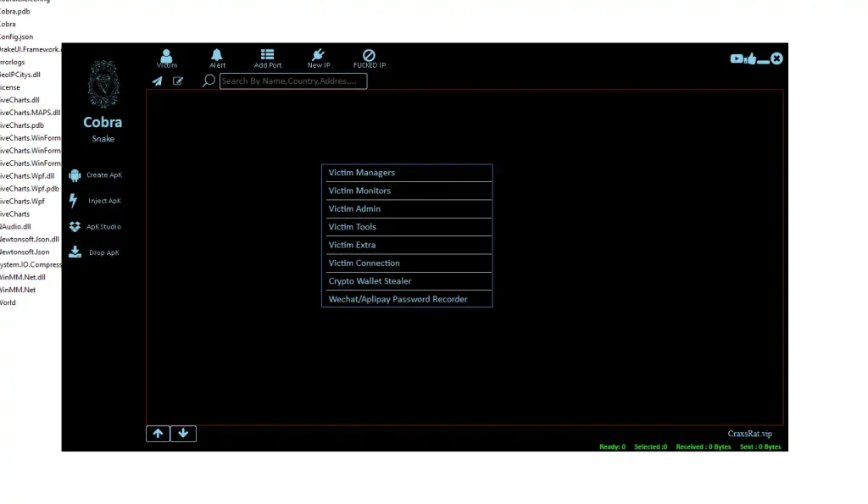Image resolution: width=868 pixels, height=504 pixels.
Task: Select the New IP plug icon
Action: coord(318,56)
